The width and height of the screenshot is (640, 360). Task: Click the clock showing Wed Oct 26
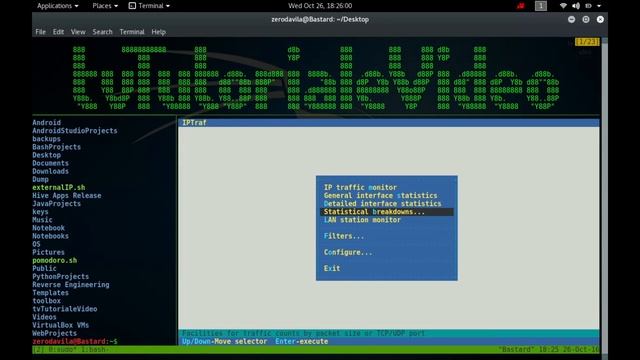[320, 6]
